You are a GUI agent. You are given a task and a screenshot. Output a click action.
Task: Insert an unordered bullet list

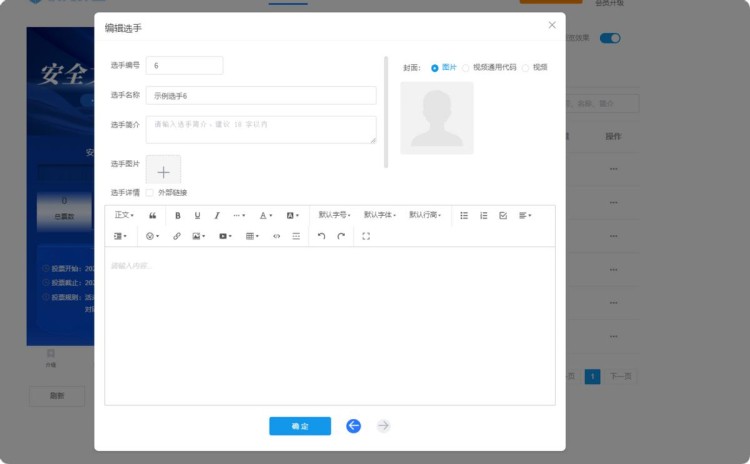pyautogui.click(x=464, y=215)
